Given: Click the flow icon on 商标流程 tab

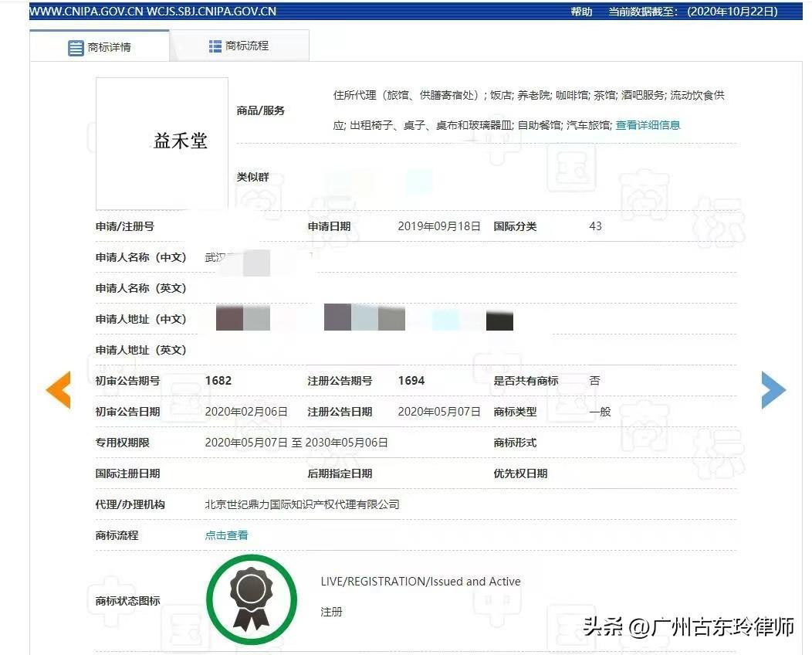Looking at the screenshot, I should [215, 46].
